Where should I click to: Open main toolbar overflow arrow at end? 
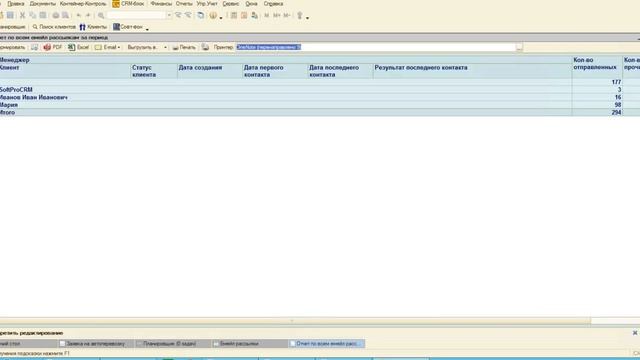[307, 18]
